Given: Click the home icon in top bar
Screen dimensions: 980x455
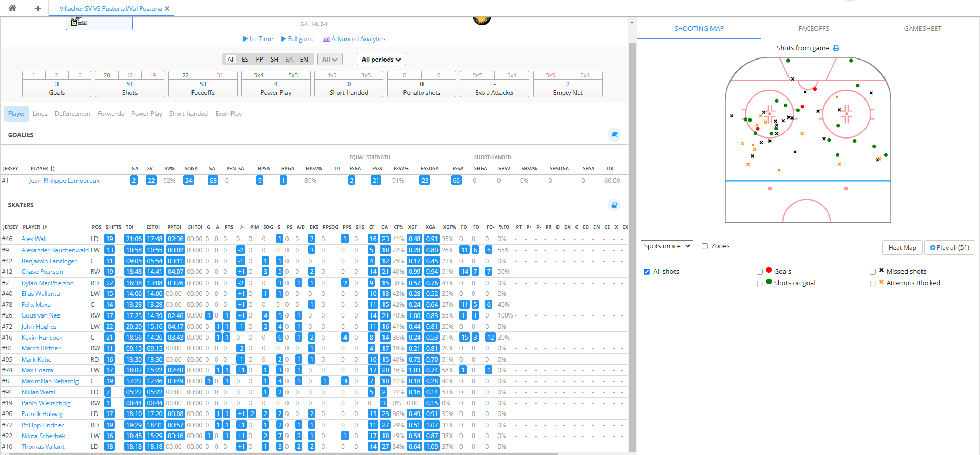Looking at the screenshot, I should [12, 8].
